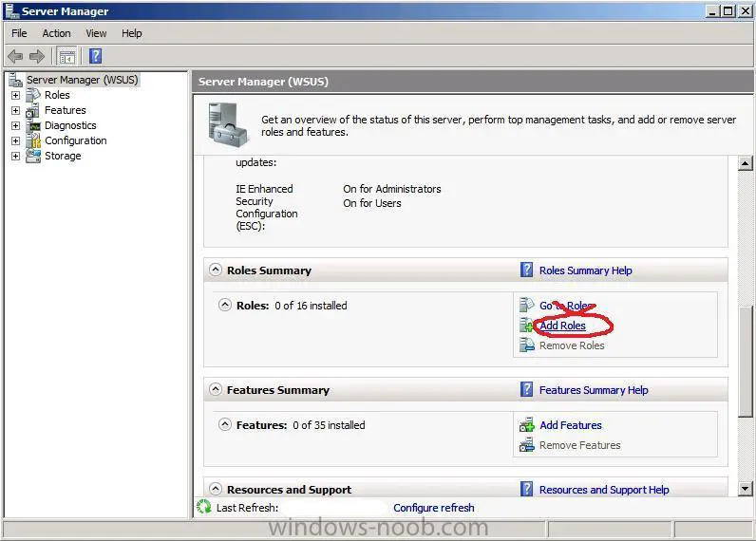Maximize the Server Manager window

pos(728,10)
